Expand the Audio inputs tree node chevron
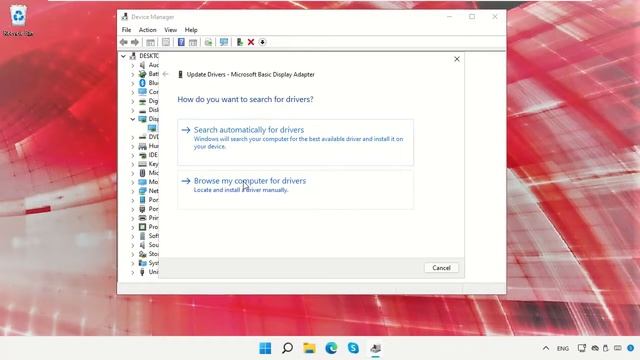This screenshot has width=640, height=360. [x=133, y=65]
